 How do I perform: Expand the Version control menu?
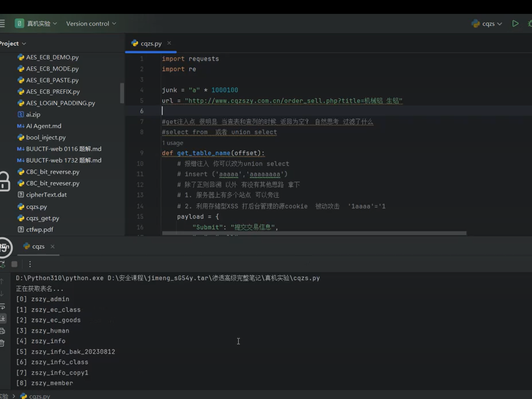click(91, 23)
